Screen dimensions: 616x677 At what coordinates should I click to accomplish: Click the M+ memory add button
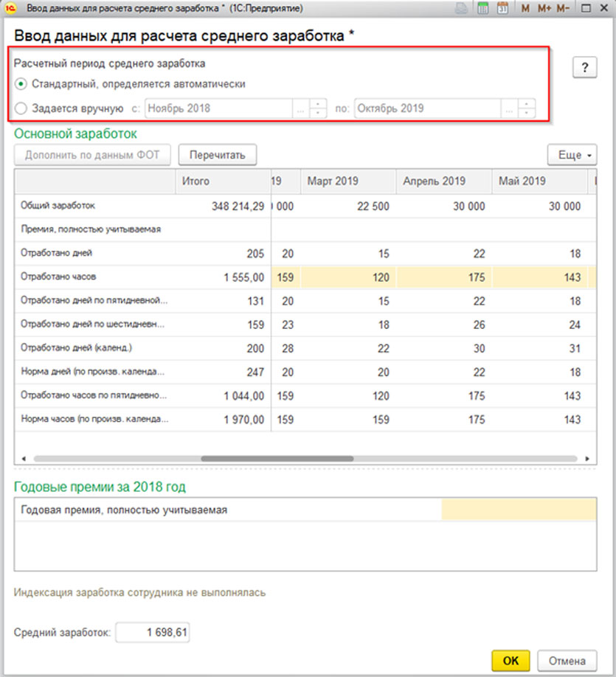[x=544, y=8]
